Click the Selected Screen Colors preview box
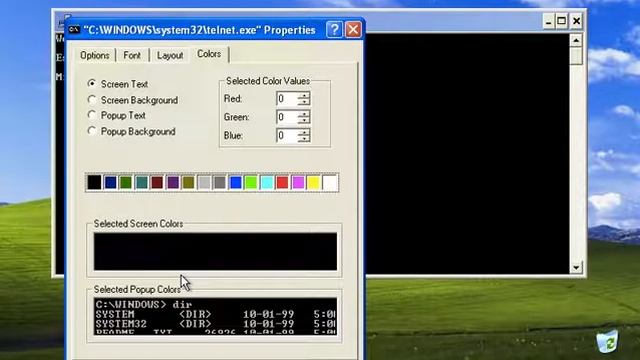 coord(216,251)
